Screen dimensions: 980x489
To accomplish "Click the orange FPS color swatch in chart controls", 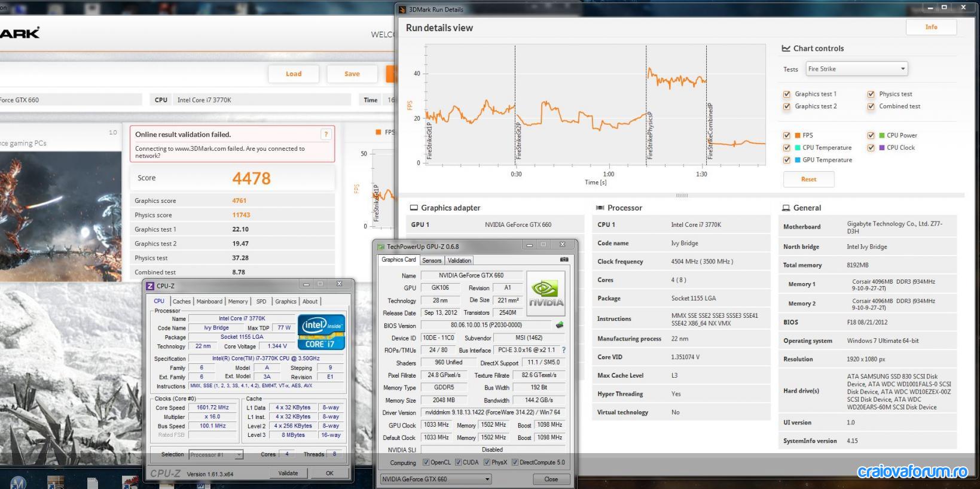I will (x=798, y=135).
